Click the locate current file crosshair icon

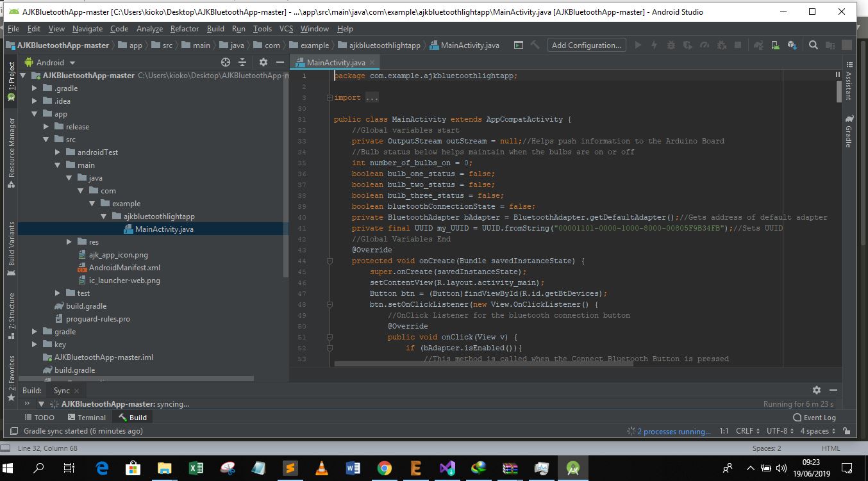point(225,62)
